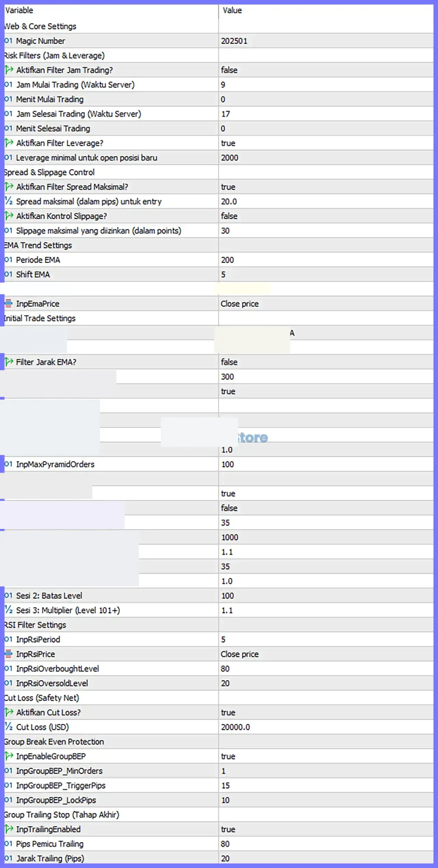
Task: Select the boolean icon for Filter Jarak EMA
Action: [x=9, y=362]
